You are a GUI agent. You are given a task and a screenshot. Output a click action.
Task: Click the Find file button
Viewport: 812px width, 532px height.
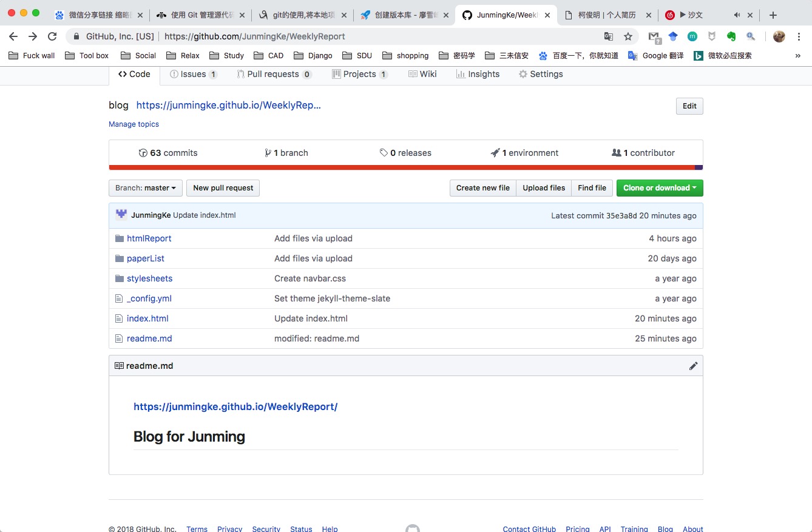pos(592,188)
